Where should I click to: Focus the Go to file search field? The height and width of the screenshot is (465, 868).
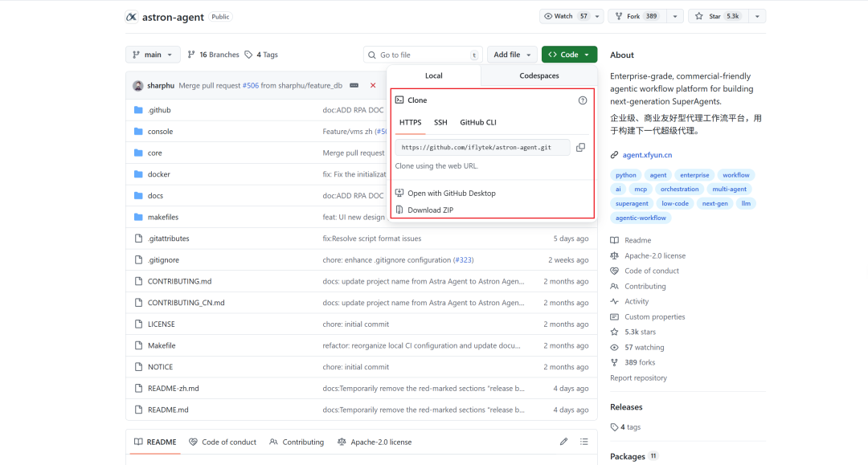(423, 55)
